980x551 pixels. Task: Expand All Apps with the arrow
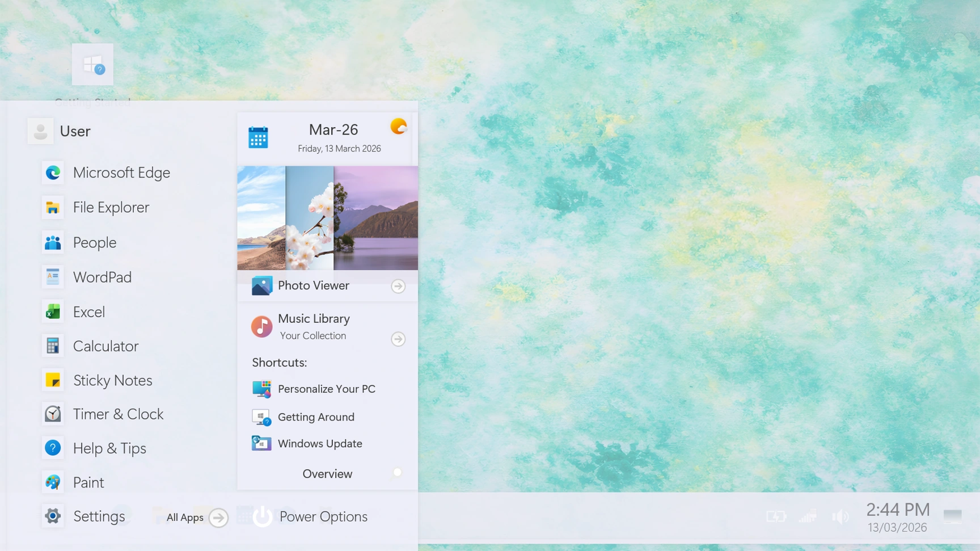(218, 518)
